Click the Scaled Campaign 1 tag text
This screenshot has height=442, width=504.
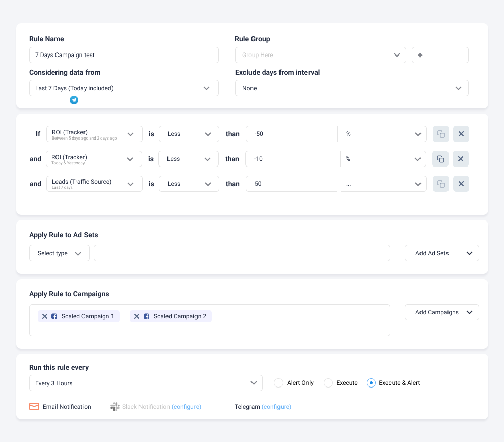88,316
